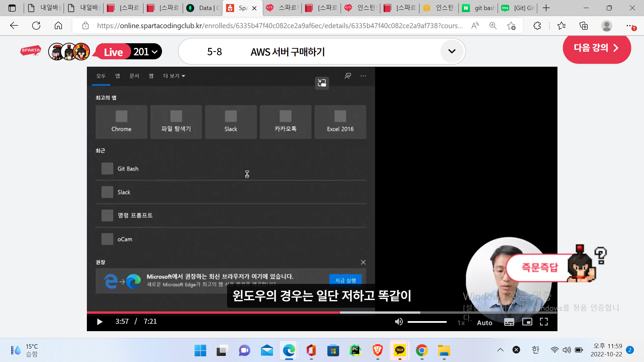Image resolution: width=644 pixels, height=362 pixels.
Task: Change playback speed 1x
Action: [461, 323]
